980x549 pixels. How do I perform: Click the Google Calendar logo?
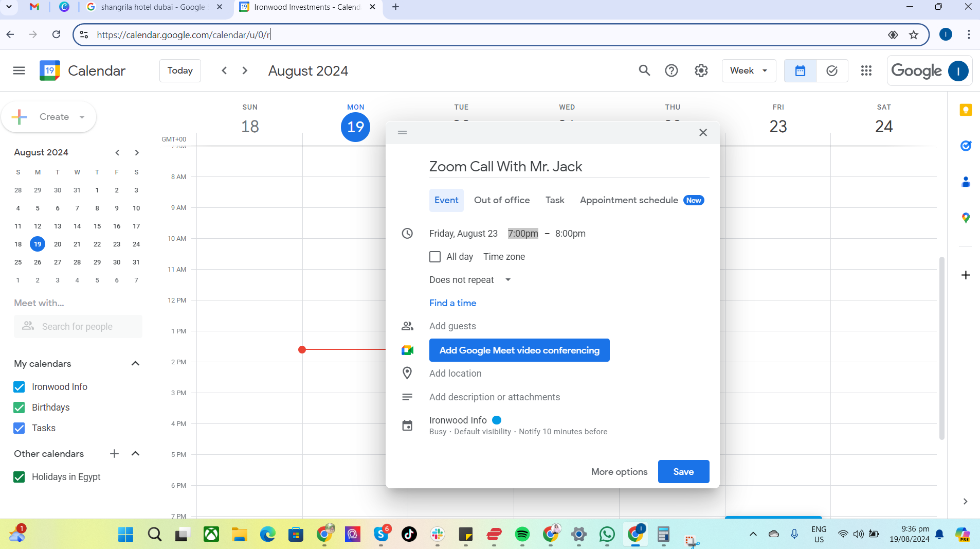(49, 70)
